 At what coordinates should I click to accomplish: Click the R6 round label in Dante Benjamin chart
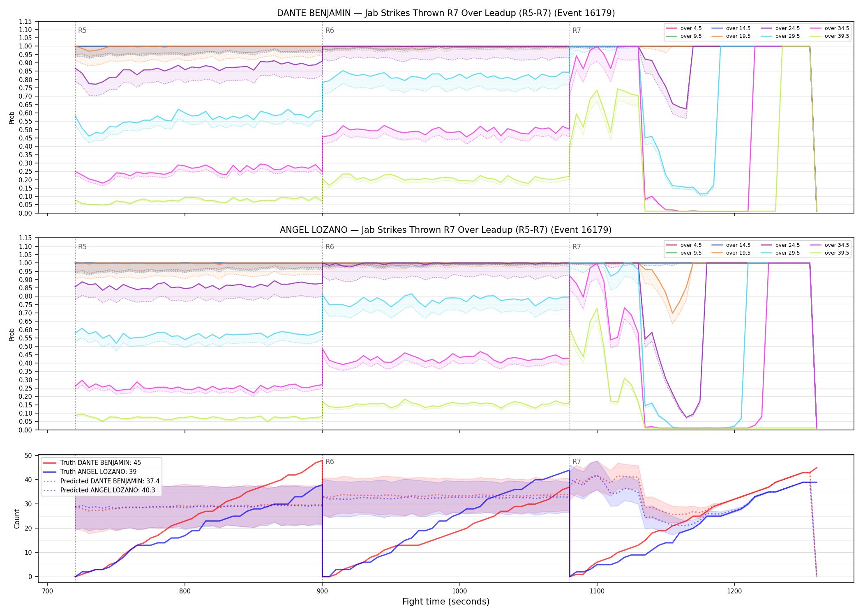coord(330,30)
